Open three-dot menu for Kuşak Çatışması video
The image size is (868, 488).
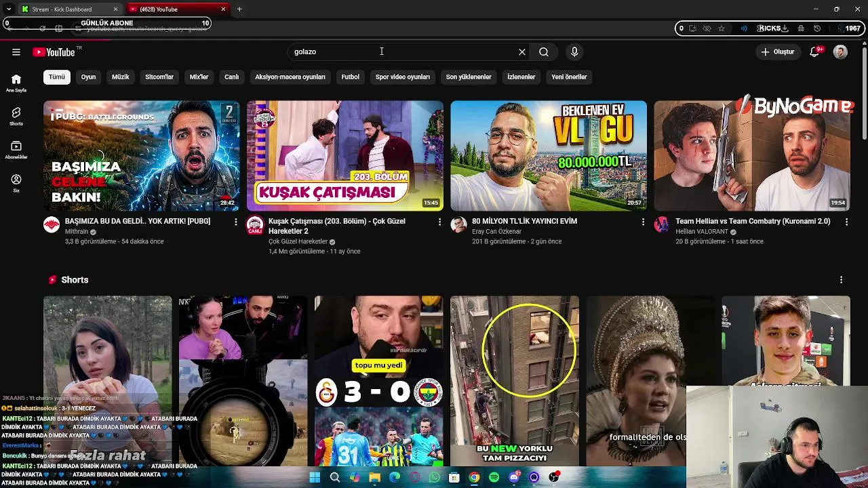(x=439, y=222)
